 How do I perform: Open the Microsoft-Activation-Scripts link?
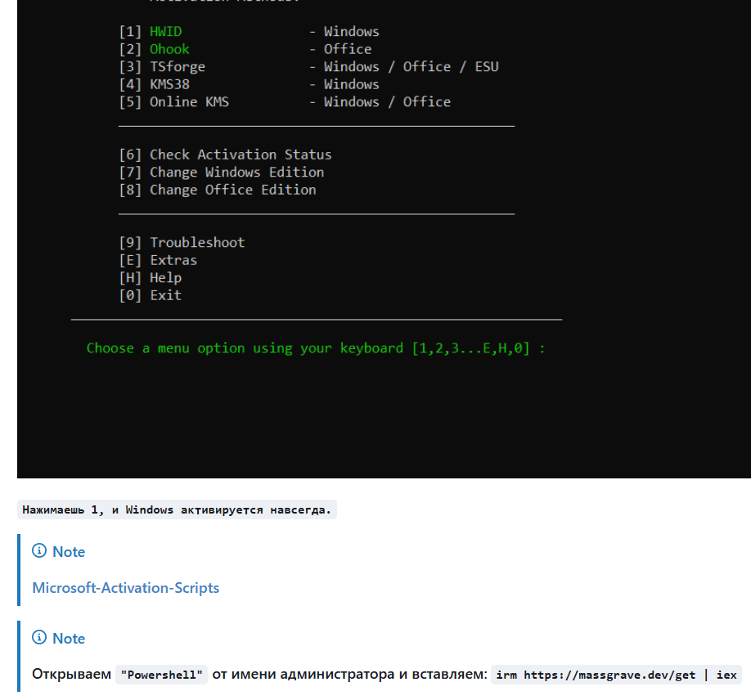[125, 587]
